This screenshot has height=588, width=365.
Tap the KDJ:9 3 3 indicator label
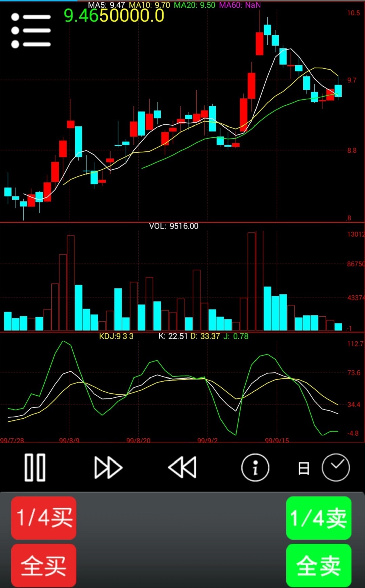pyautogui.click(x=116, y=336)
